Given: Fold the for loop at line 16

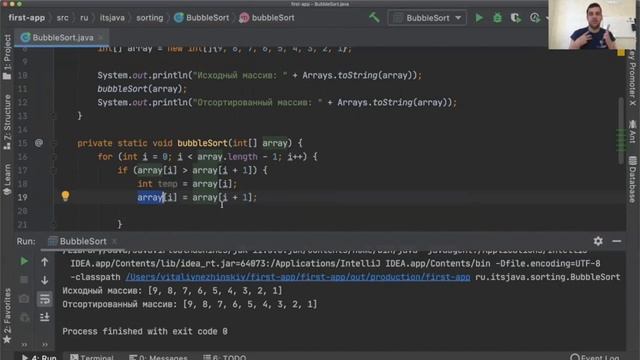Looking at the screenshot, I should [53, 157].
